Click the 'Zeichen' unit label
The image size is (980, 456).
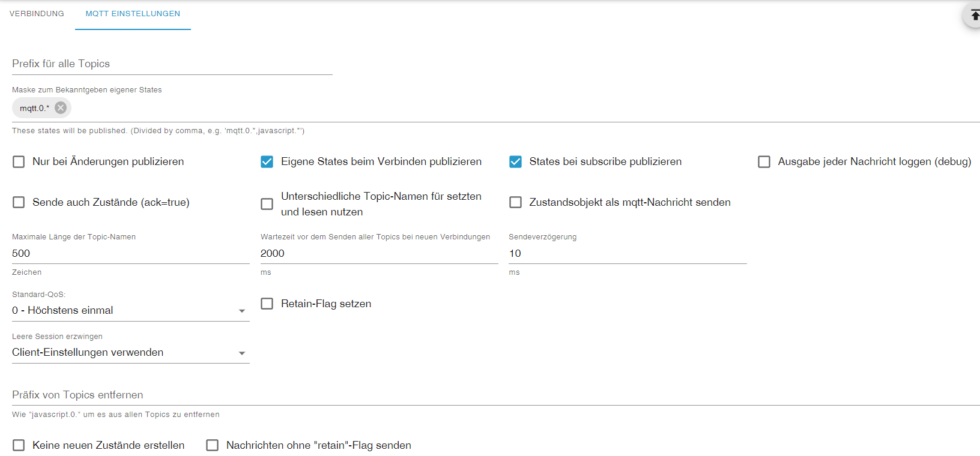27,272
